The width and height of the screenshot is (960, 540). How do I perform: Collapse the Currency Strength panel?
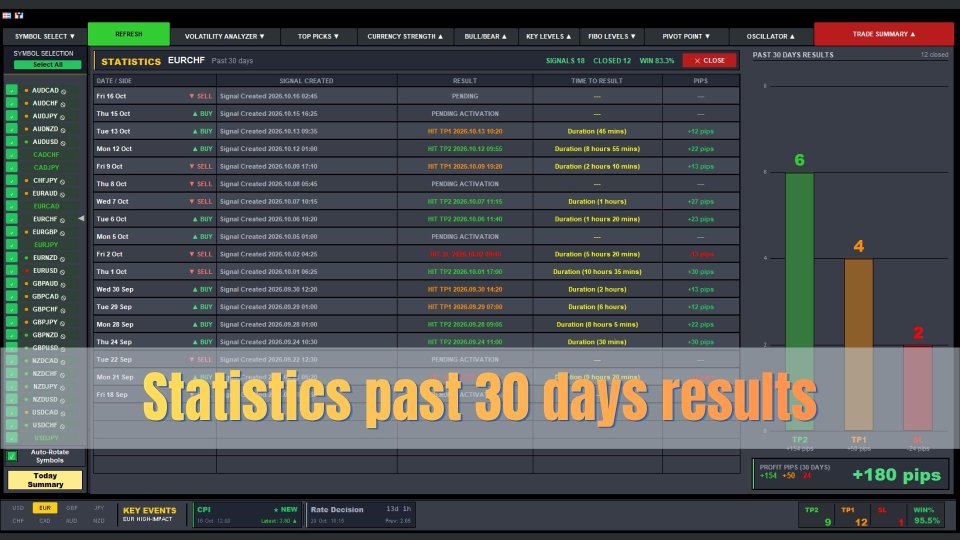tap(405, 36)
